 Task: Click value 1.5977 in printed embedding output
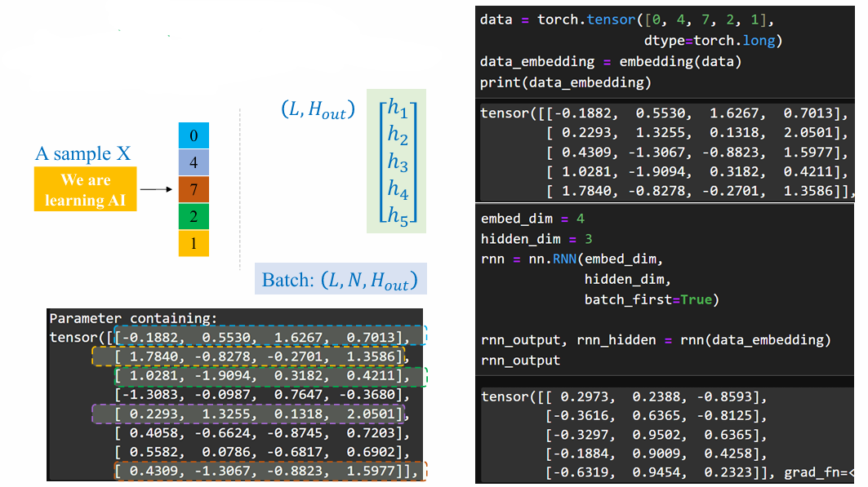pos(808,152)
